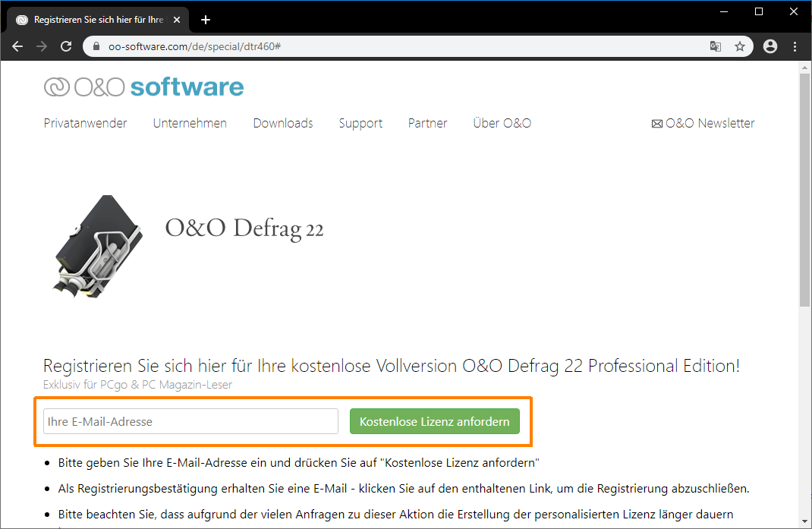Screen dimensions: 812x529
Task: Open the Unternehmen menu
Action: point(190,123)
